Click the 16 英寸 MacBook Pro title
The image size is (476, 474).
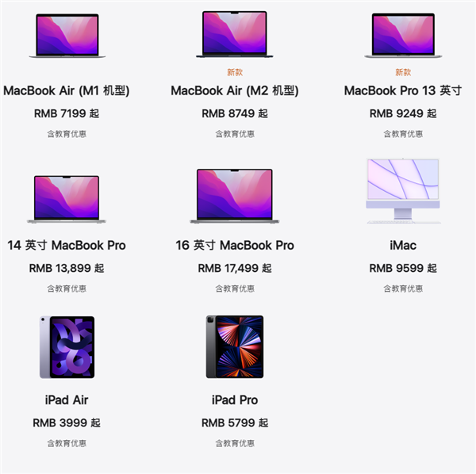[x=235, y=246]
